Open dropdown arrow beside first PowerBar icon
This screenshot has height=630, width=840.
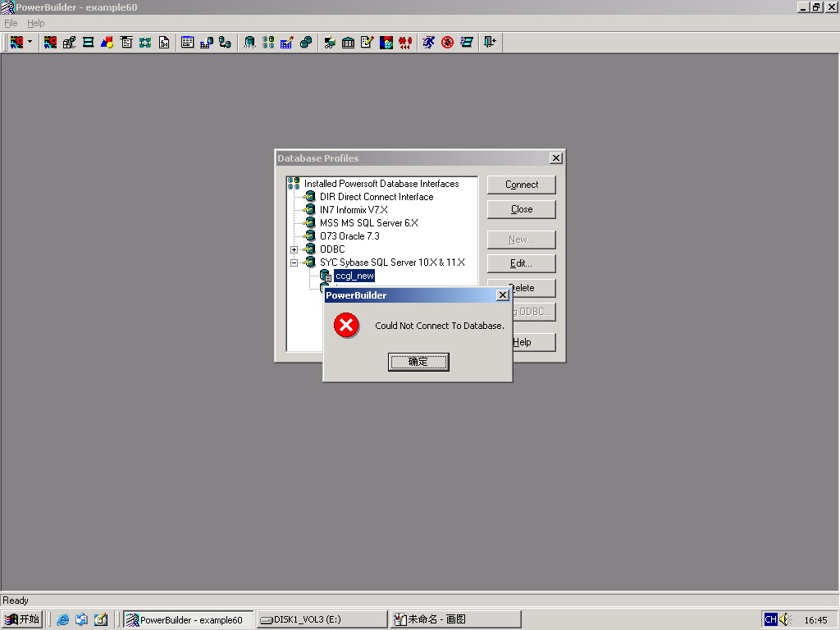(x=30, y=42)
